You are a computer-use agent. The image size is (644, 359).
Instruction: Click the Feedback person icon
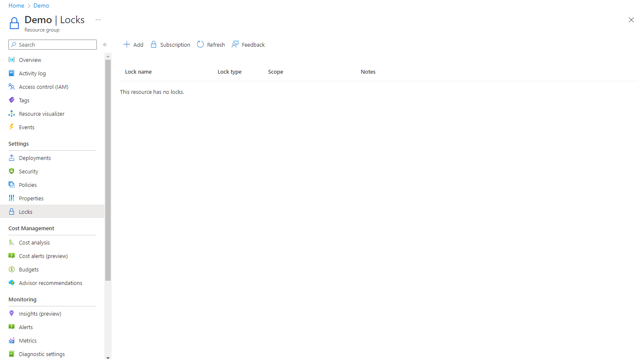tap(235, 44)
